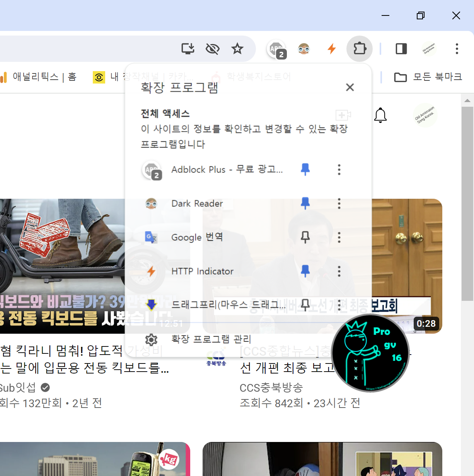
Task: Click scrollbar up arrow
Action: click(467, 100)
